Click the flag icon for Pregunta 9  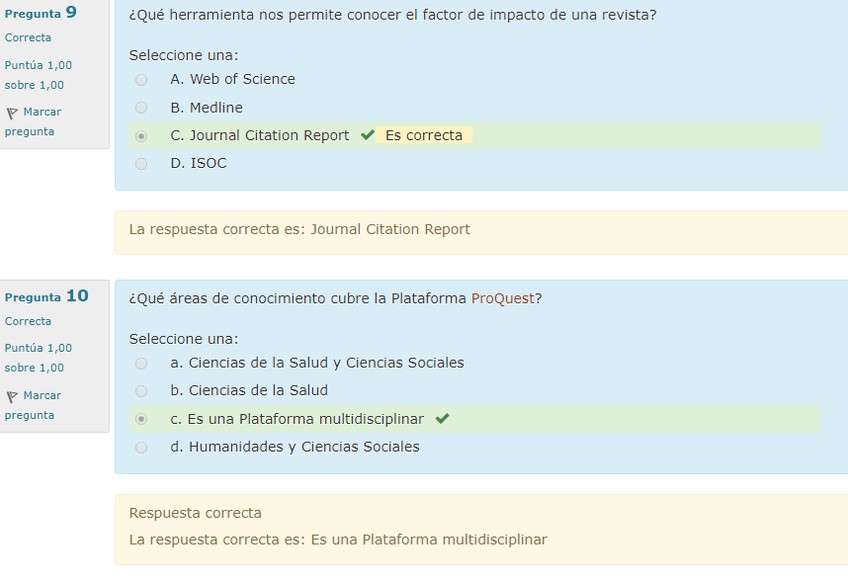12,113
